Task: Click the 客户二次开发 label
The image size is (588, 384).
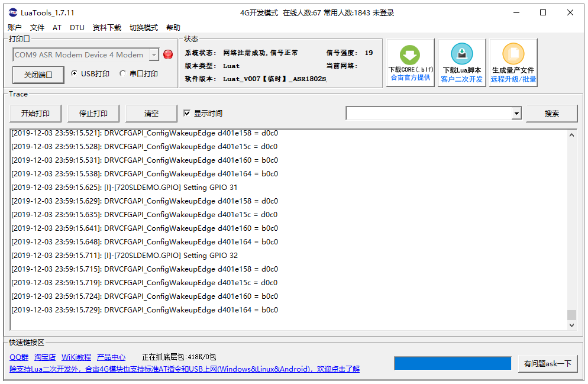Action: (461, 79)
